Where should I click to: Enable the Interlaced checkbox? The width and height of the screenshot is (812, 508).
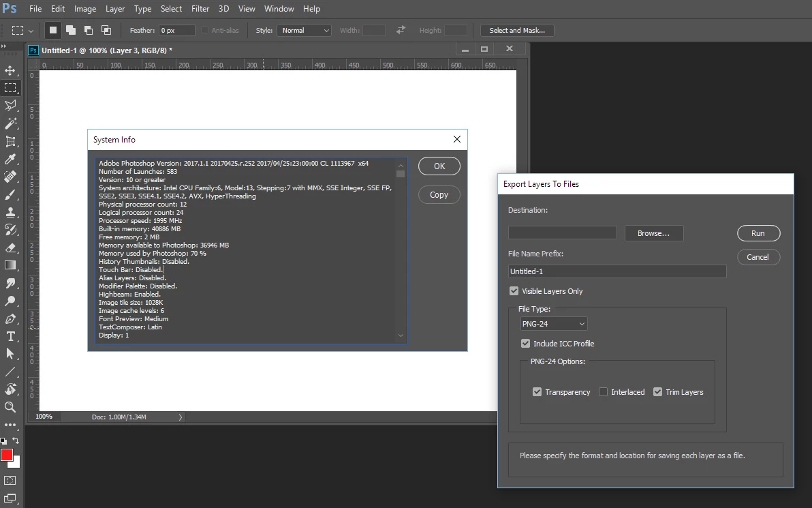pos(603,392)
